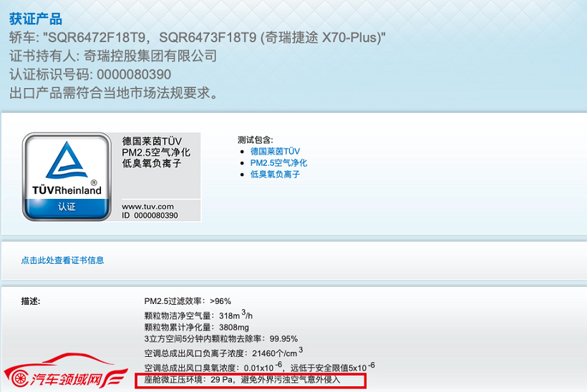Click the PM2.5过滤效率 >96% description line
This screenshot has width=587, height=392.
(188, 301)
